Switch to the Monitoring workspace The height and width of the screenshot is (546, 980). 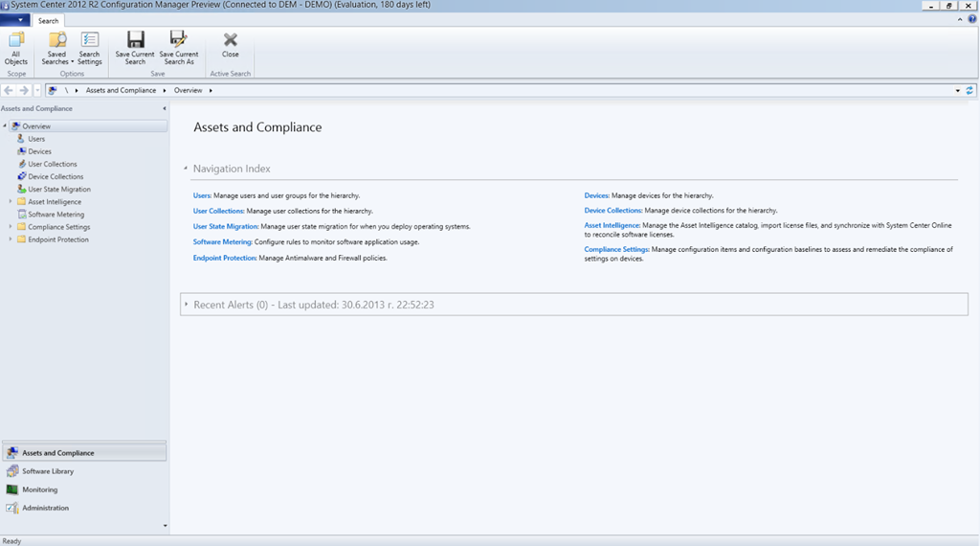click(39, 489)
